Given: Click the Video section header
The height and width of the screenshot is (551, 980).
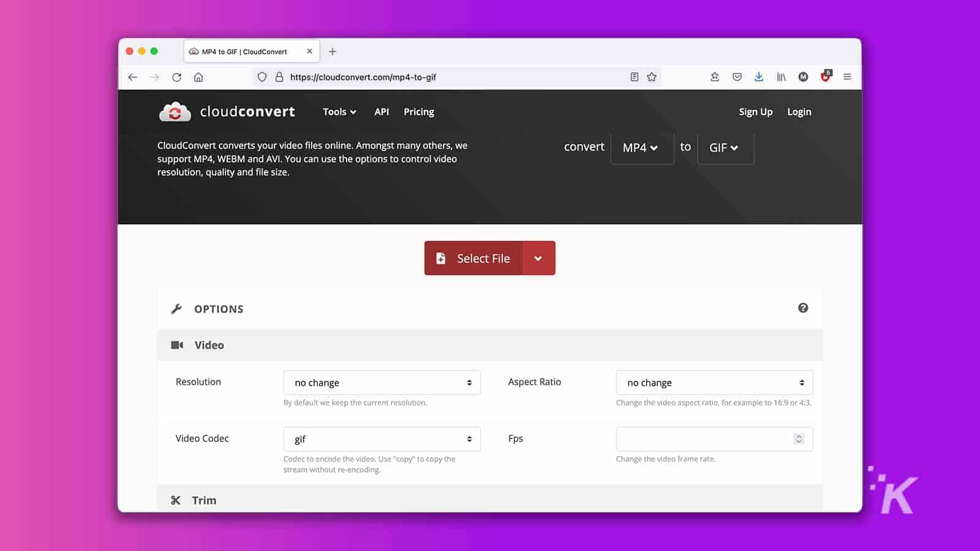Looking at the screenshot, I should 490,345.
